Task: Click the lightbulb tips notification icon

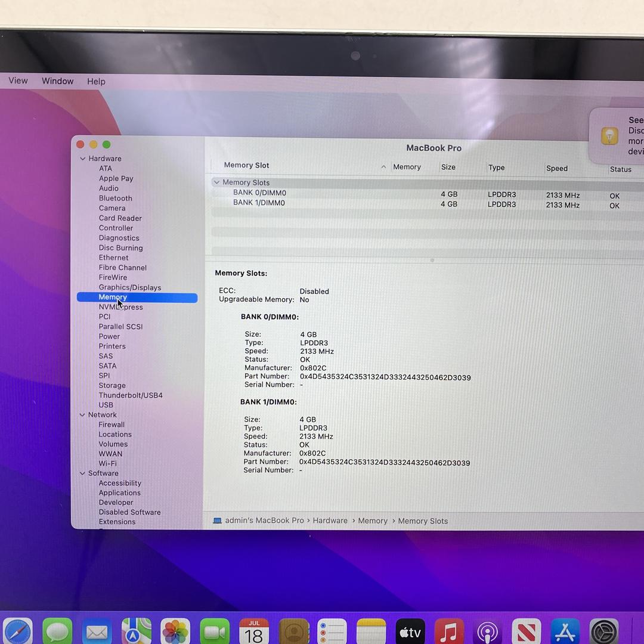Action: click(609, 136)
